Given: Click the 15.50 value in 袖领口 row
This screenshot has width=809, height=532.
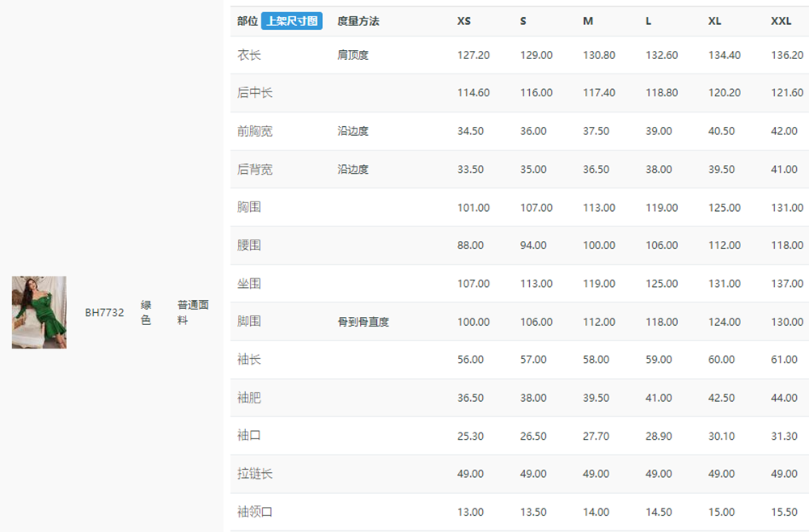Looking at the screenshot, I should tap(784, 512).
